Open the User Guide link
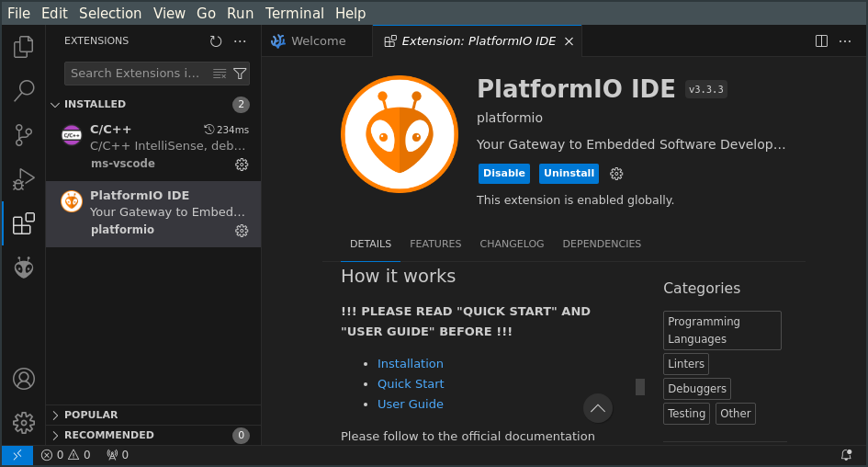Viewport: 868px width, 467px height. (411, 404)
